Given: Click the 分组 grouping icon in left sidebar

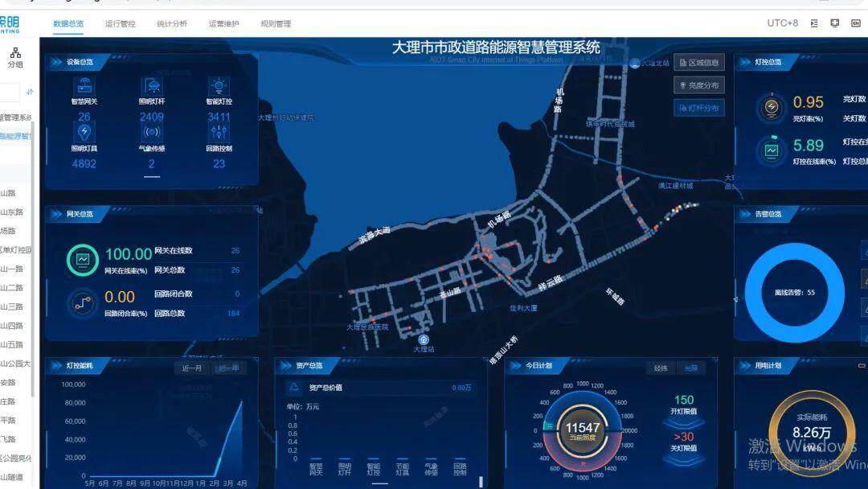Looking at the screenshot, I should 16,53.
